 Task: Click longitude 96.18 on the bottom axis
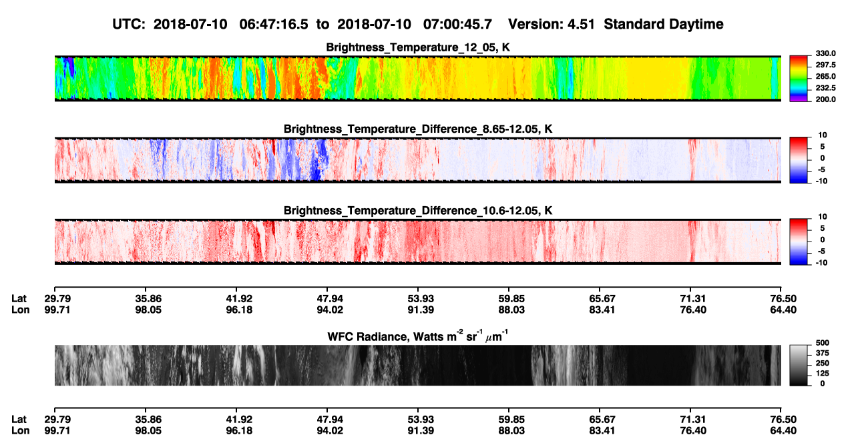[236, 430]
